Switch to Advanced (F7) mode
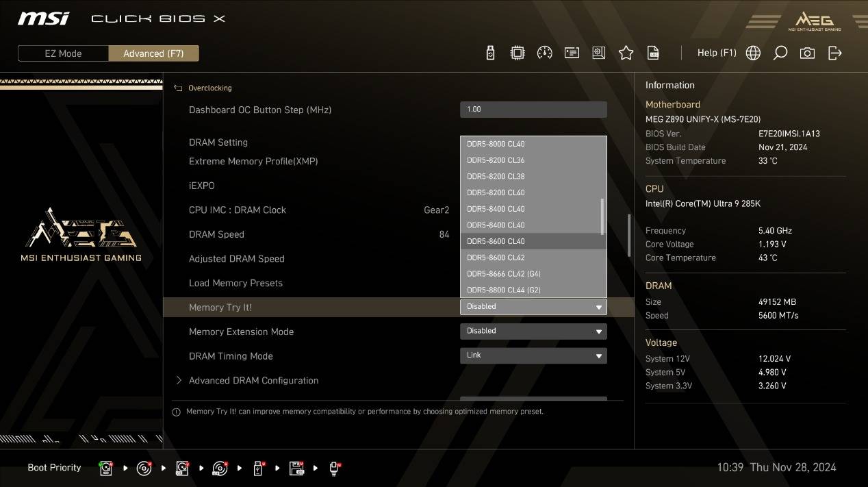Screen dimensions: 868x487 [x=153, y=53]
